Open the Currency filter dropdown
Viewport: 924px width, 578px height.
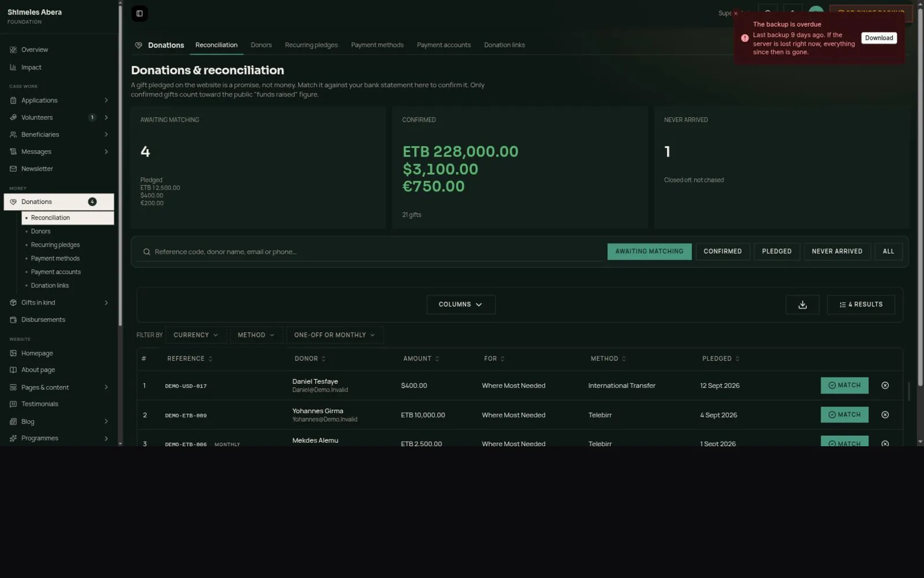click(196, 335)
